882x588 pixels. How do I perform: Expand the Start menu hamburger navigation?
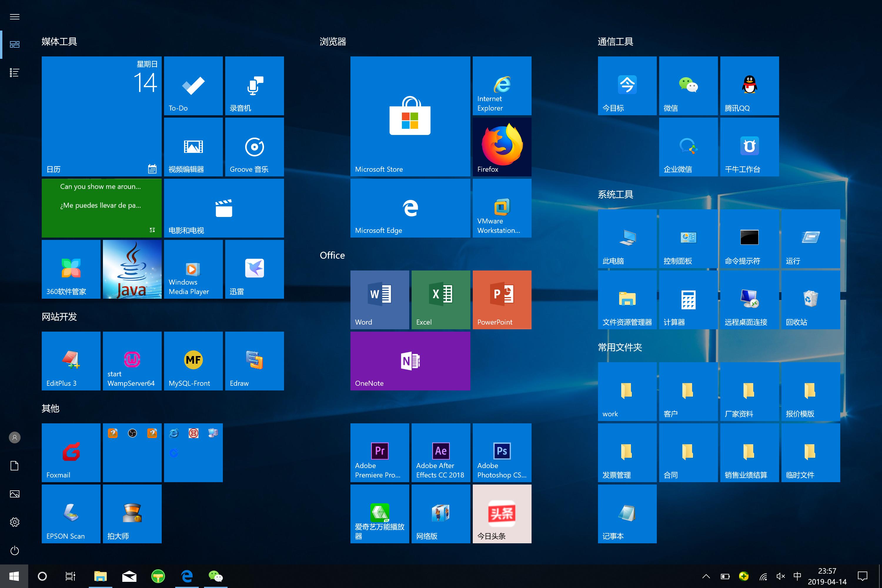click(15, 16)
